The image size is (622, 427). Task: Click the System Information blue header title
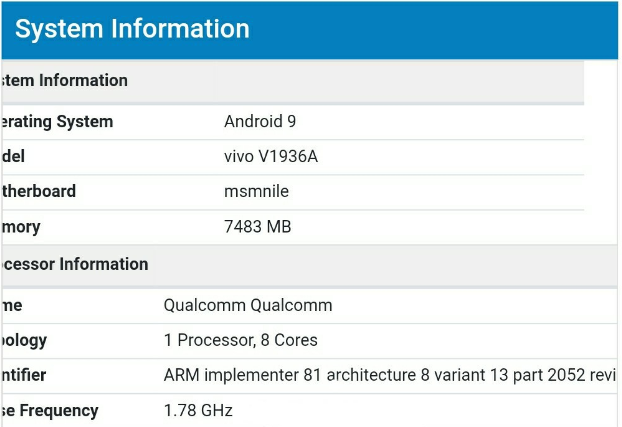[132, 29]
